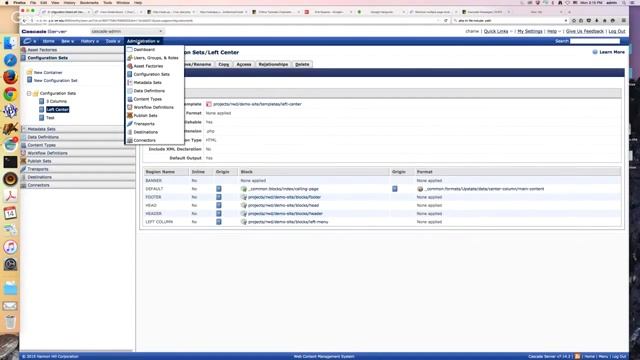Expand the Metadata Sets sidebar panel

click(x=78, y=129)
